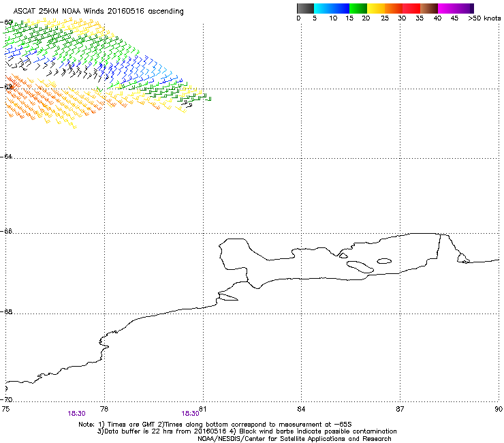Click the NOAA/NESDIS credit line

pyautogui.click(x=294, y=439)
